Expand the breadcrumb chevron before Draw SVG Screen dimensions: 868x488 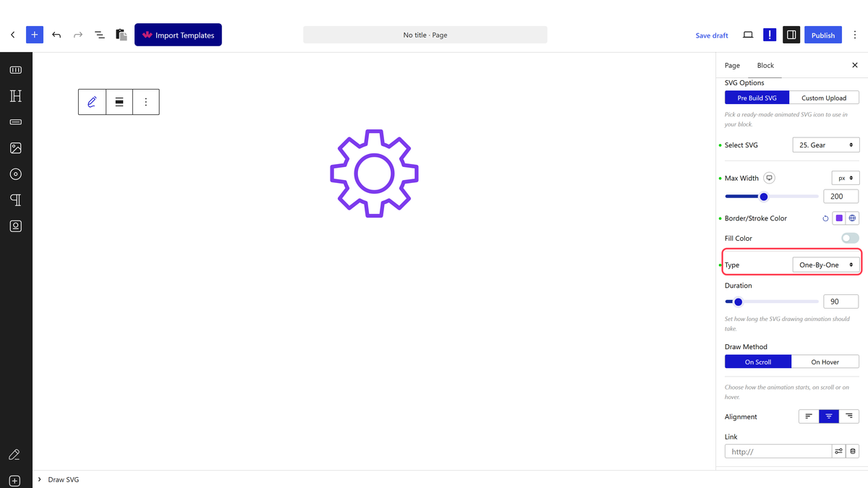40,479
